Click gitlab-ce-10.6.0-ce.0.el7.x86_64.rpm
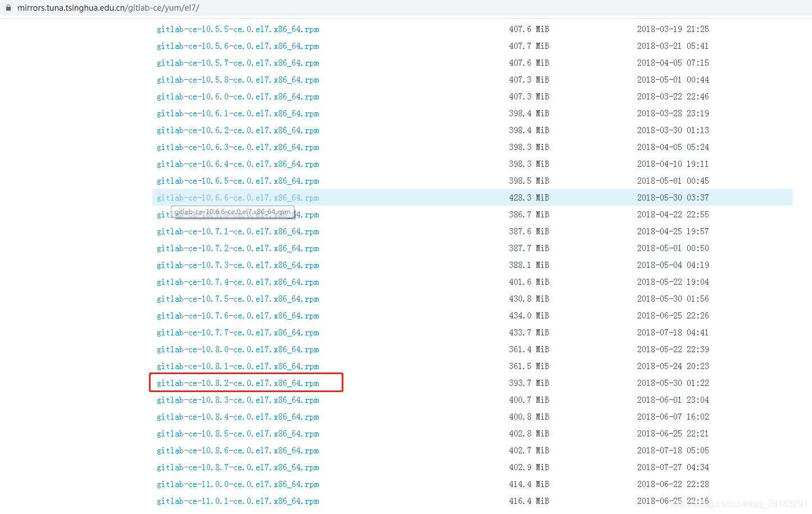 [x=238, y=97]
